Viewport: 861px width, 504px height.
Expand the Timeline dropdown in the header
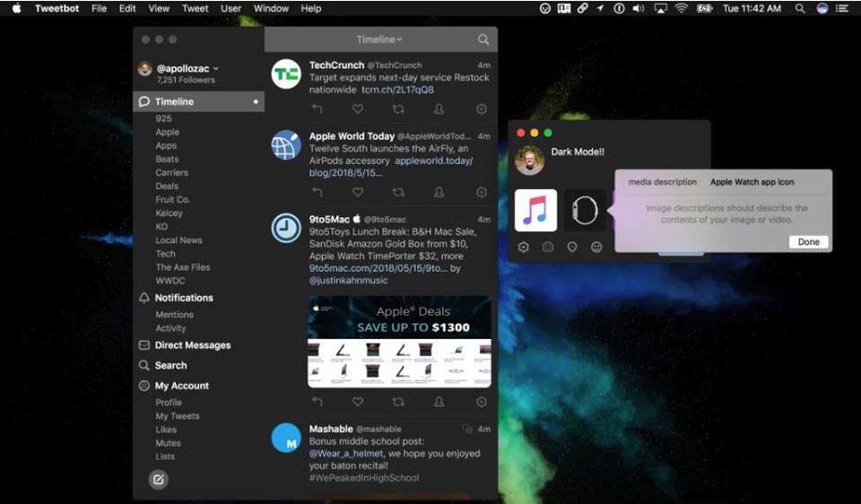coord(379,39)
